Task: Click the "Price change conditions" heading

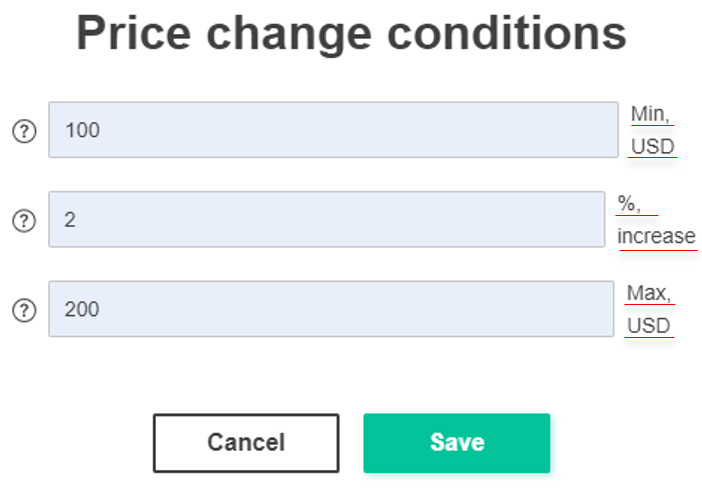Action: click(351, 34)
